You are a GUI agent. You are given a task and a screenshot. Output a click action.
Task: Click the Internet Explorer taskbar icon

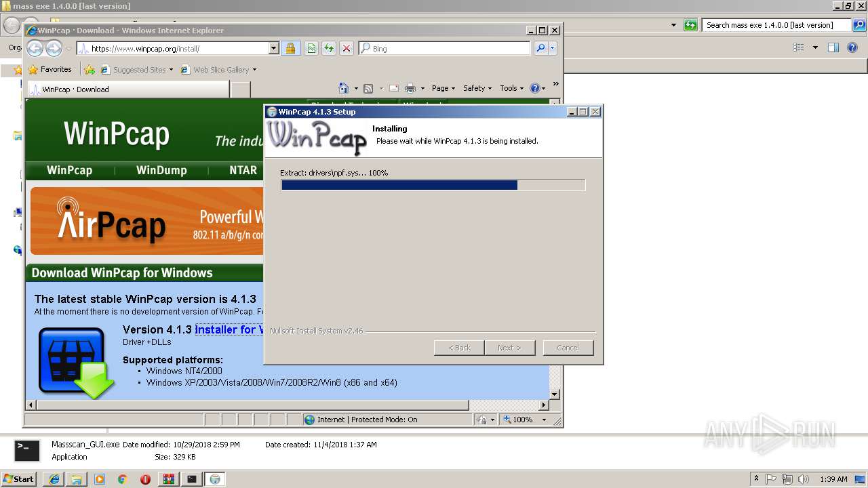click(x=54, y=479)
